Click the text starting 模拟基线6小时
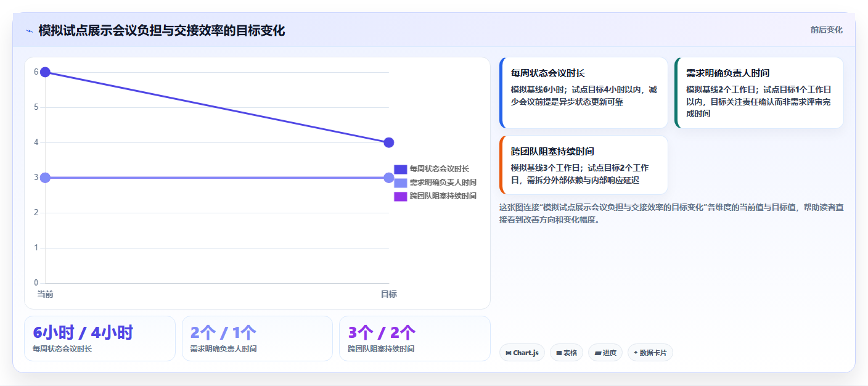 click(584, 96)
